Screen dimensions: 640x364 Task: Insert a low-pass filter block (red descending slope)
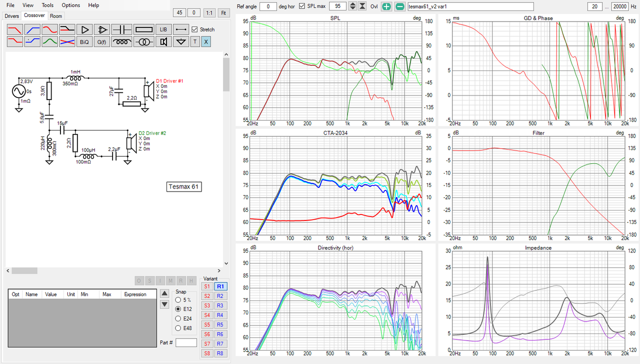coord(15,29)
